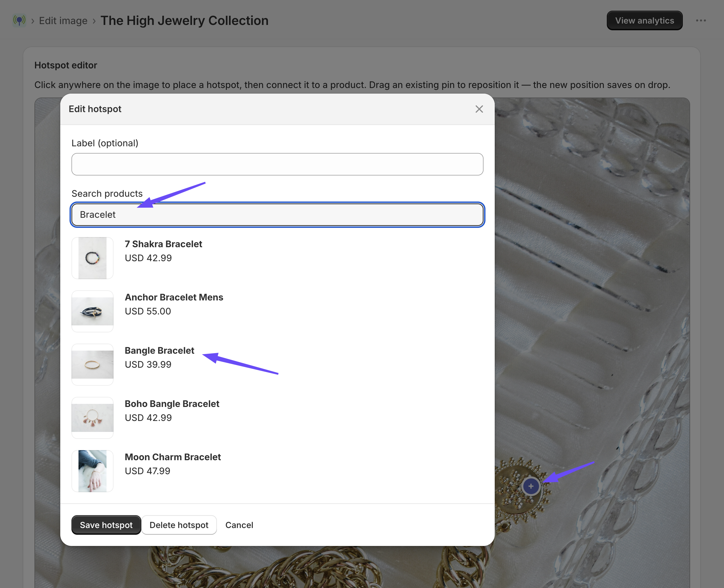724x588 pixels.
Task: Go back to Edit image breadcrumb
Action: click(63, 21)
